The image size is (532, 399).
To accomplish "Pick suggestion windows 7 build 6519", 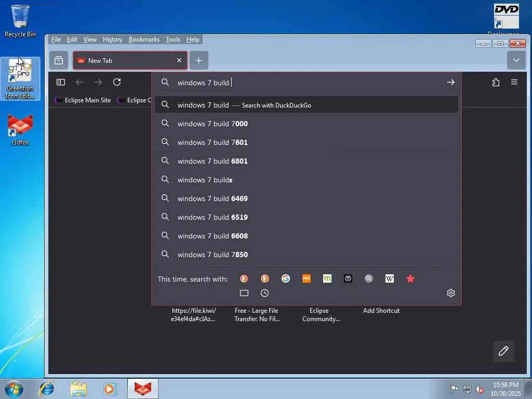I will pyautogui.click(x=307, y=217).
